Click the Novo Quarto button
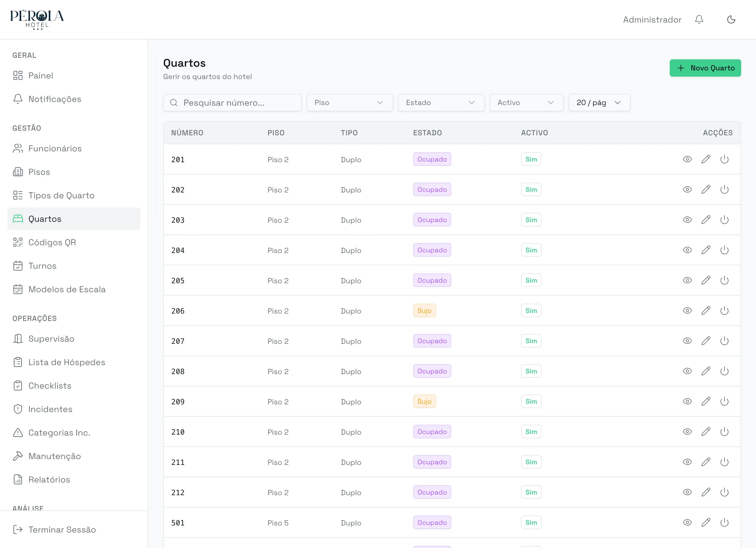Viewport: 756px width, 548px height. tap(705, 68)
